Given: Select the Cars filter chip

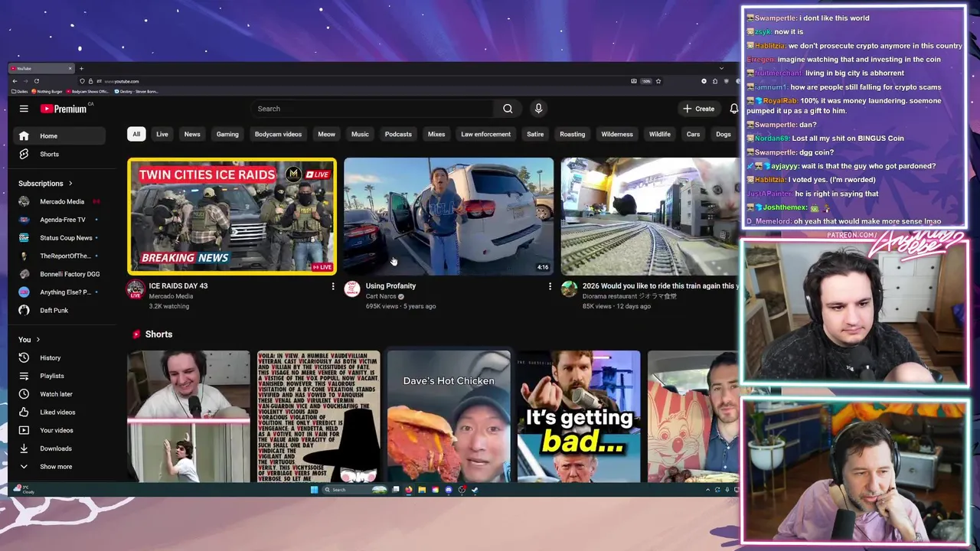Looking at the screenshot, I should [693, 134].
